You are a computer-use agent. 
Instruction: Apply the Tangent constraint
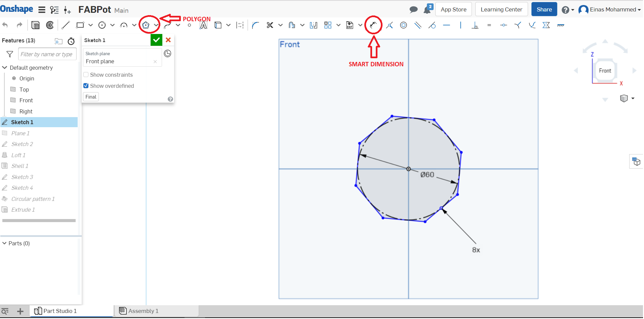(432, 25)
